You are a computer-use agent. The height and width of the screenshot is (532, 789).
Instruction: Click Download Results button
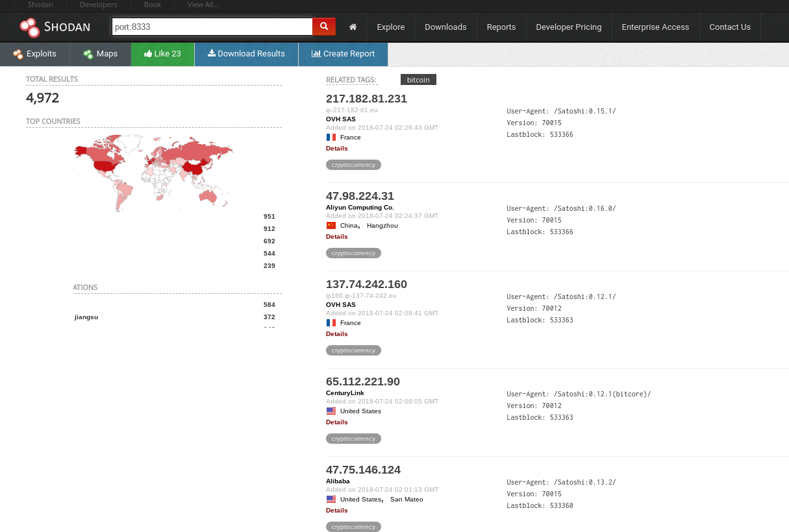(246, 54)
